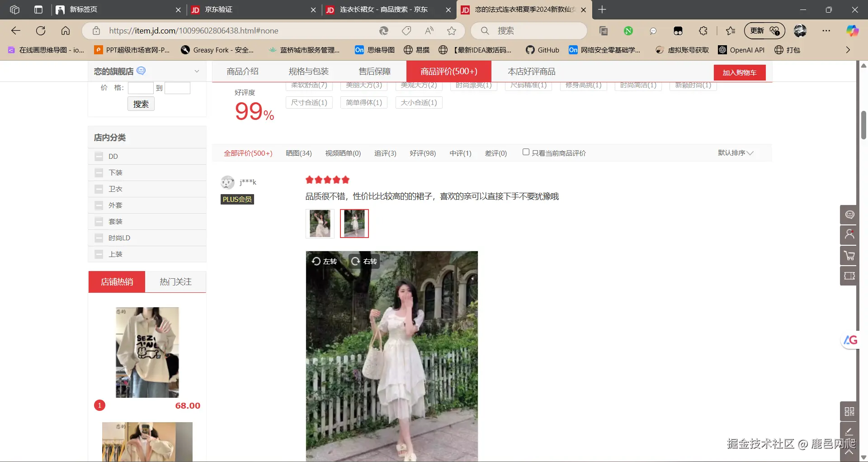The height and width of the screenshot is (462, 868).
Task: Expand 恋的旗舰店 store dropdown arrow
Action: [x=197, y=71]
